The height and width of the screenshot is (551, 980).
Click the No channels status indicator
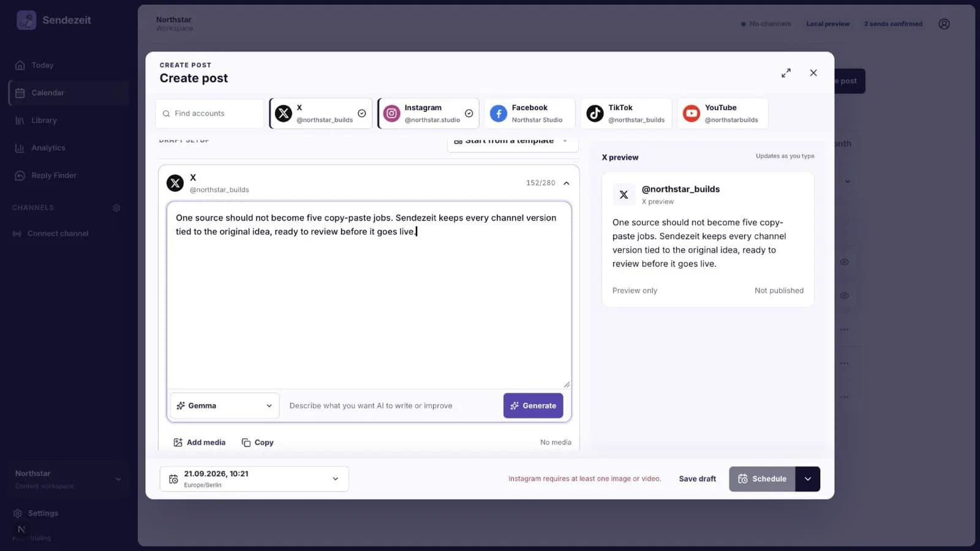[x=766, y=24]
